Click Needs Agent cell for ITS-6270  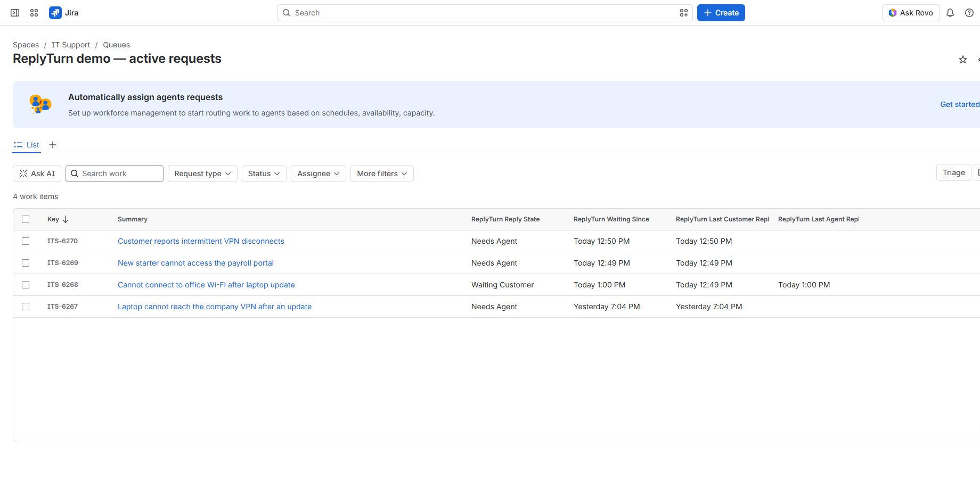[494, 241]
